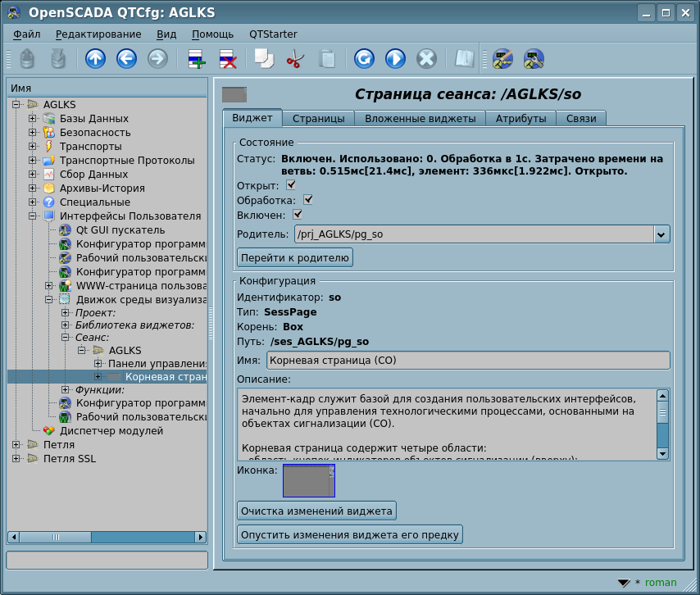Screen dimensions: 700x595
Task: Switch to the Страницы tab
Action: pos(318,119)
